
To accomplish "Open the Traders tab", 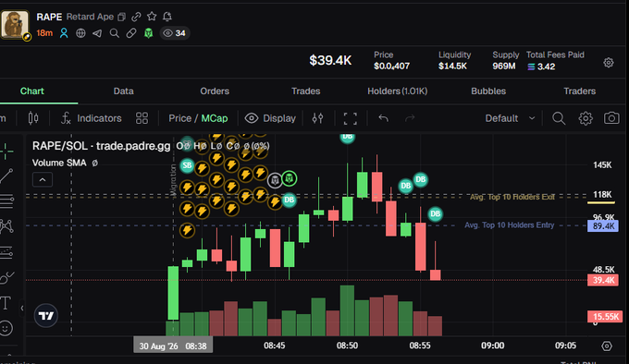I will [x=579, y=91].
